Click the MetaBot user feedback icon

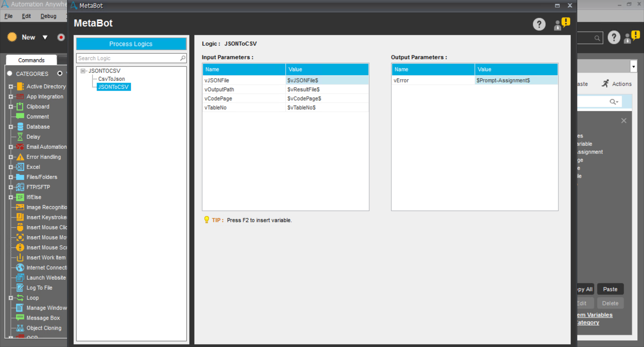pos(561,24)
